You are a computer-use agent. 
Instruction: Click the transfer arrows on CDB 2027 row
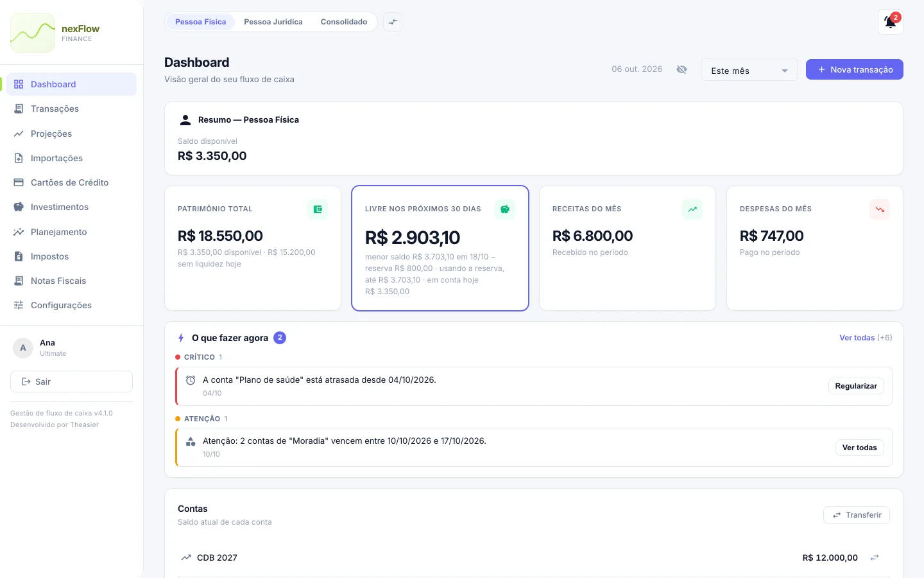point(875,557)
